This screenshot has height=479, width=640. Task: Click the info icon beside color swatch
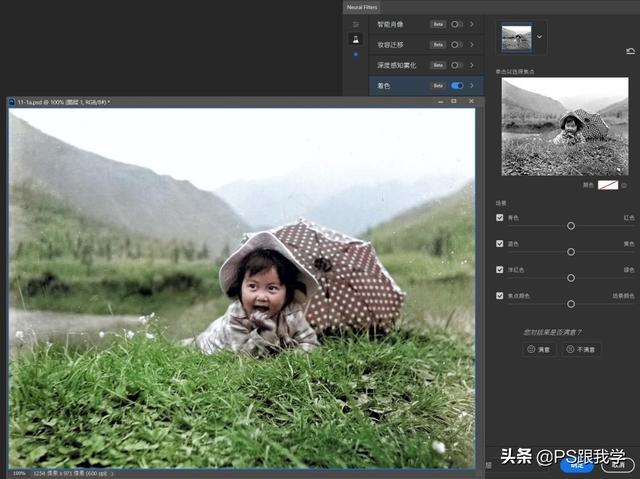[x=624, y=185]
